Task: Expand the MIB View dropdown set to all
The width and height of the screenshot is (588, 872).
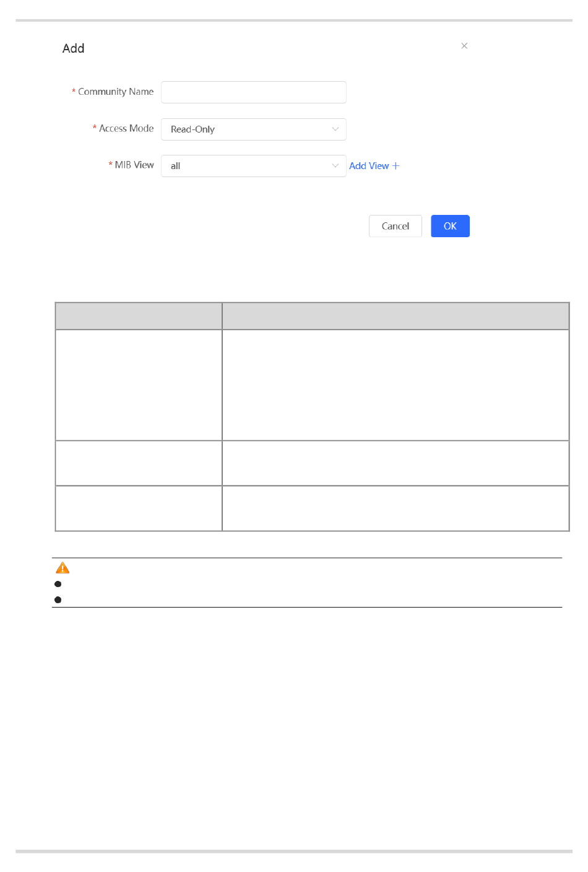Action: pos(248,166)
